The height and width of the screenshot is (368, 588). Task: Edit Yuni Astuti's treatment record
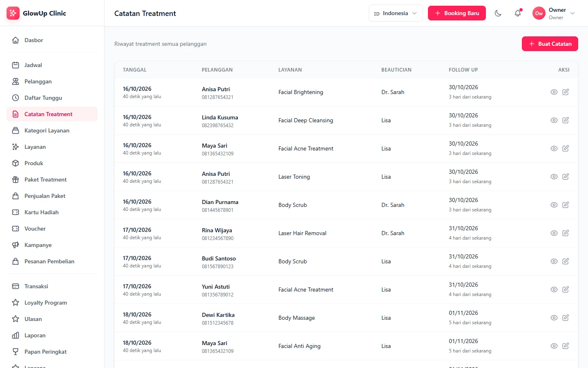click(x=566, y=289)
